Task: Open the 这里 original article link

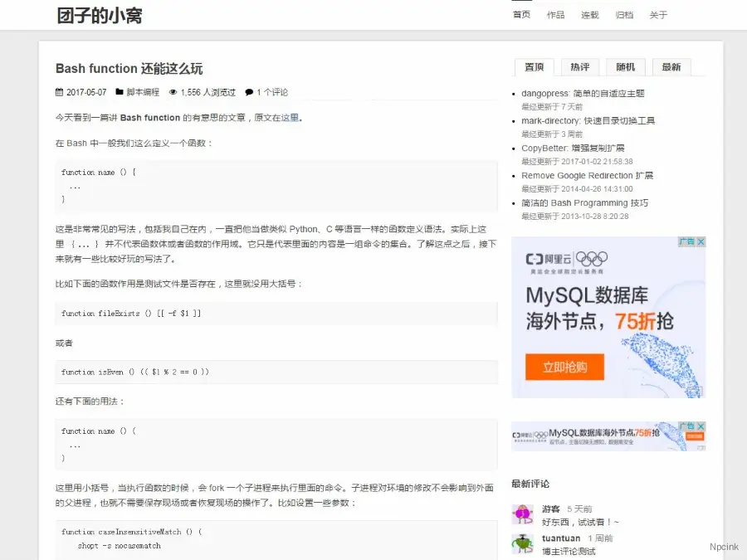Action: click(290, 118)
